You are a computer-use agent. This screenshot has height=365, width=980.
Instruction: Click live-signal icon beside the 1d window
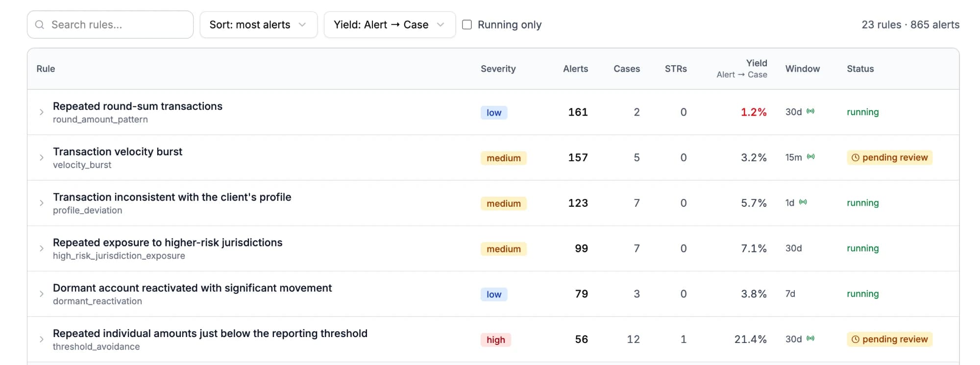tap(803, 202)
